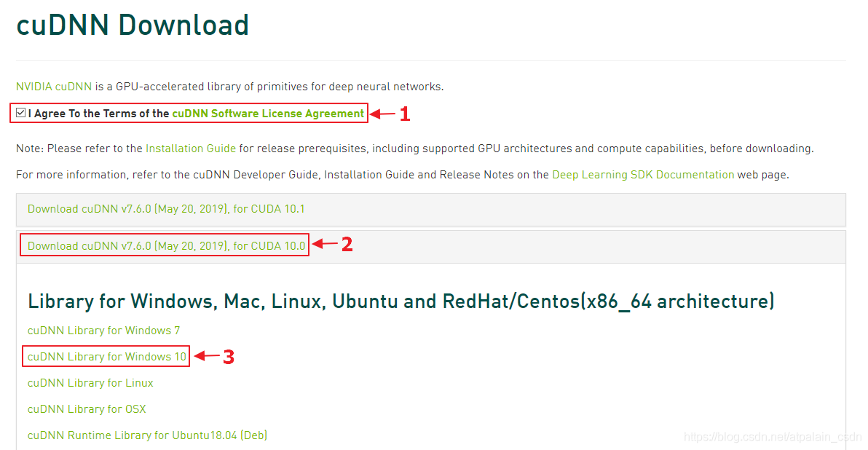868x450 pixels.
Task: Open the cuDNN Software License Agreement link
Action: pos(268,114)
